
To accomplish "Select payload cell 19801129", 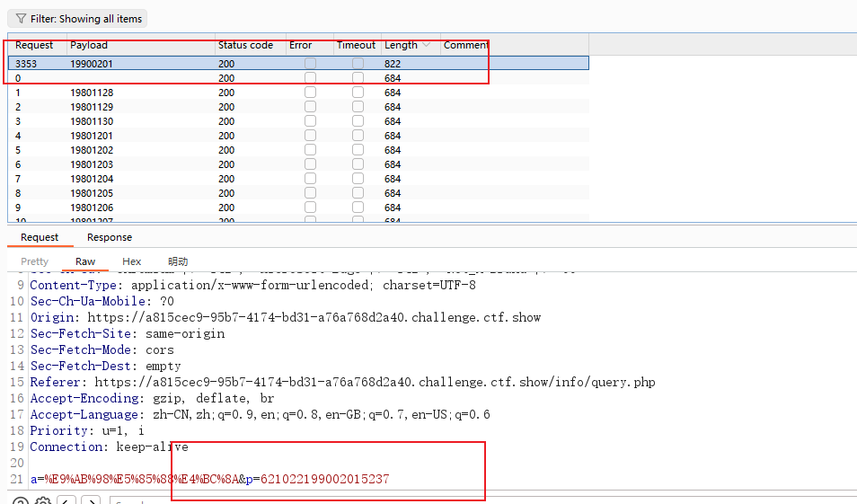I will point(92,107).
